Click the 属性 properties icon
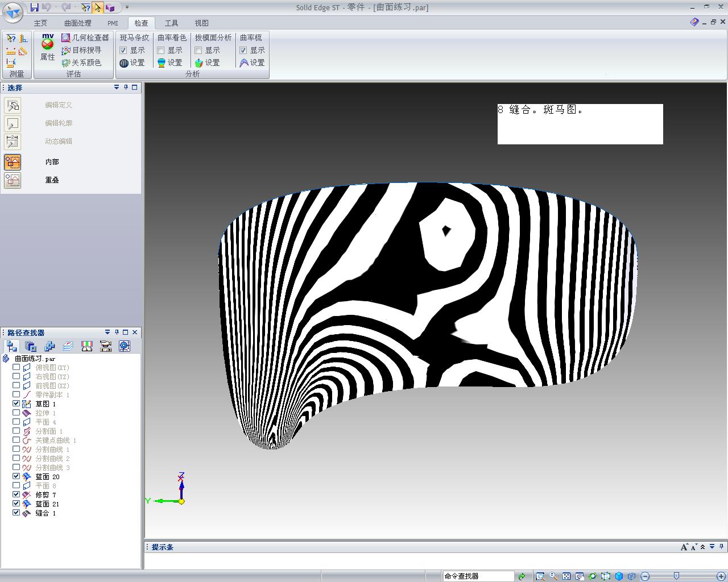The height and width of the screenshot is (582, 728). (x=48, y=47)
